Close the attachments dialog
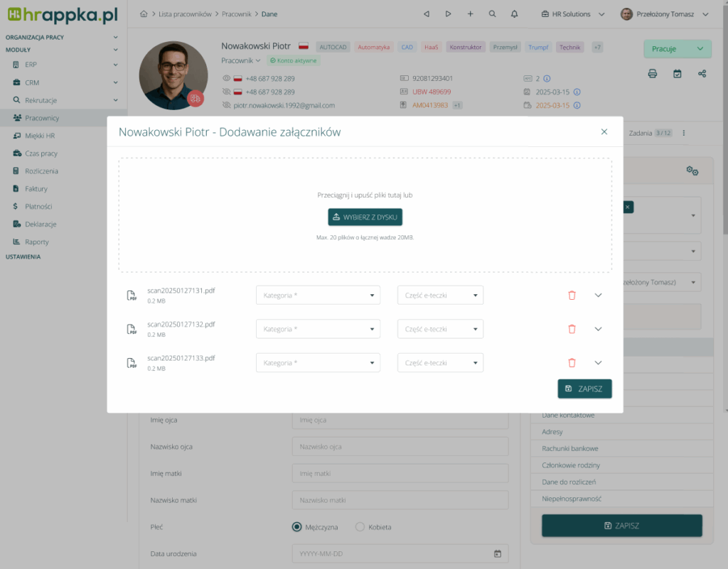728x569 pixels. point(604,131)
